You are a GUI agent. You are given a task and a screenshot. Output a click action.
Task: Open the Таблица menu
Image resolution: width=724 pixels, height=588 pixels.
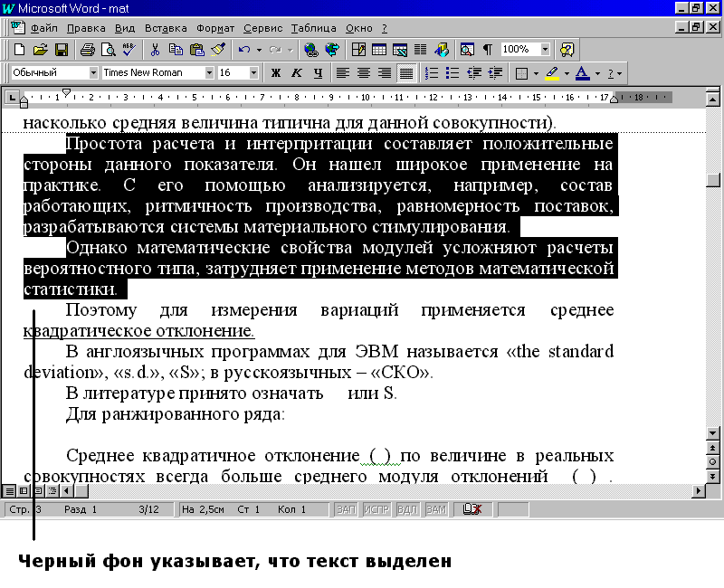pyautogui.click(x=313, y=28)
